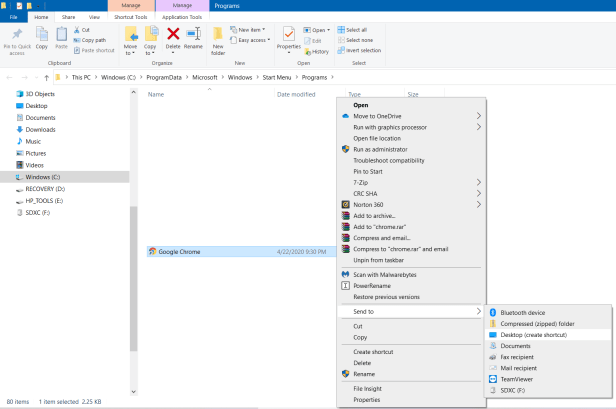Expand the Easy access dropdown
The height and width of the screenshot is (409, 616).
(253, 41)
